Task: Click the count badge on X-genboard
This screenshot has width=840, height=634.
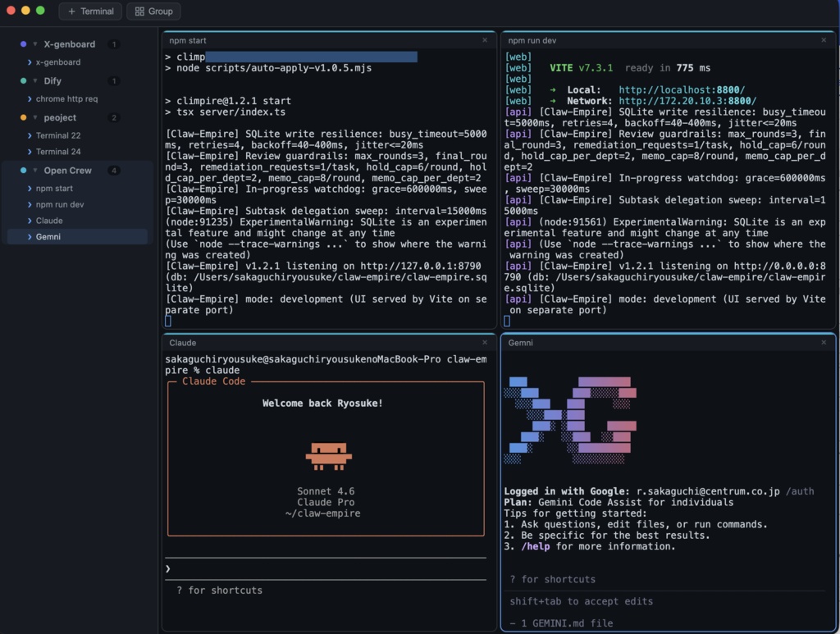Action: tap(113, 44)
